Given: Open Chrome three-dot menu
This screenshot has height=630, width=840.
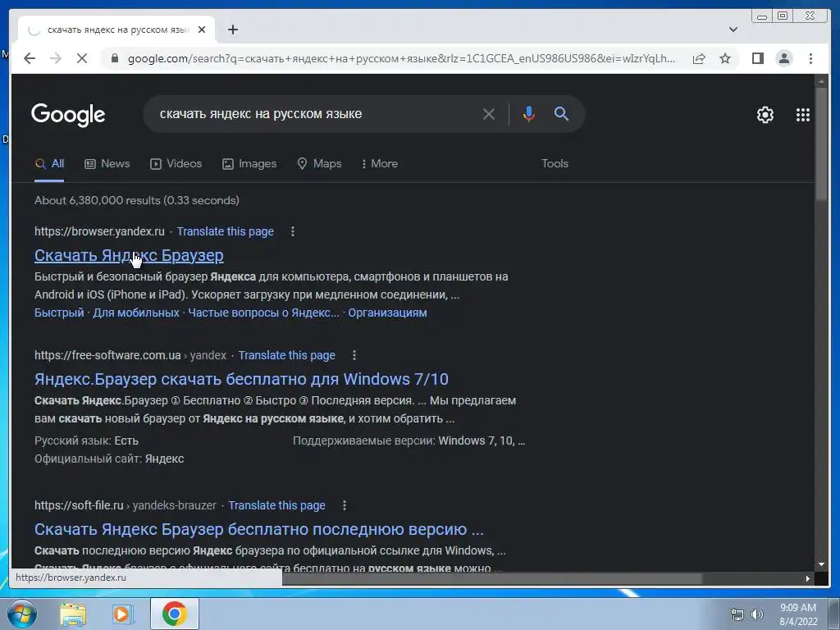Looking at the screenshot, I should pos(810,58).
